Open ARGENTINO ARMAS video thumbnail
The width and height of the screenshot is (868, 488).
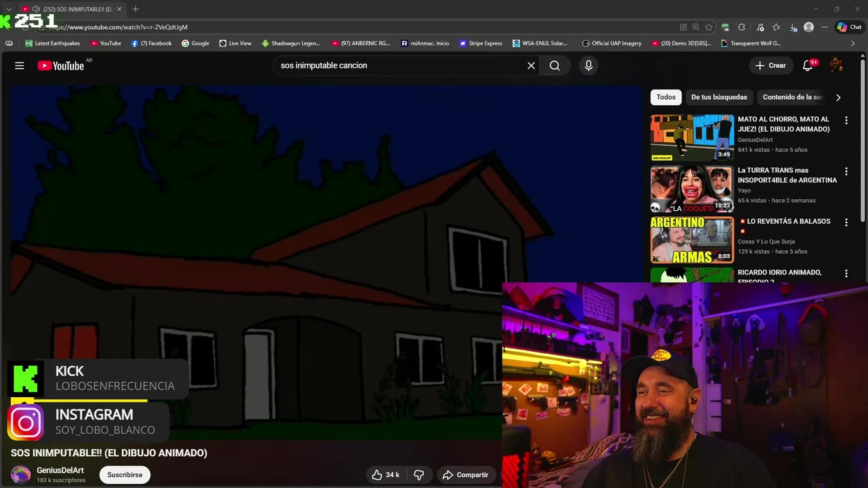[692, 239]
